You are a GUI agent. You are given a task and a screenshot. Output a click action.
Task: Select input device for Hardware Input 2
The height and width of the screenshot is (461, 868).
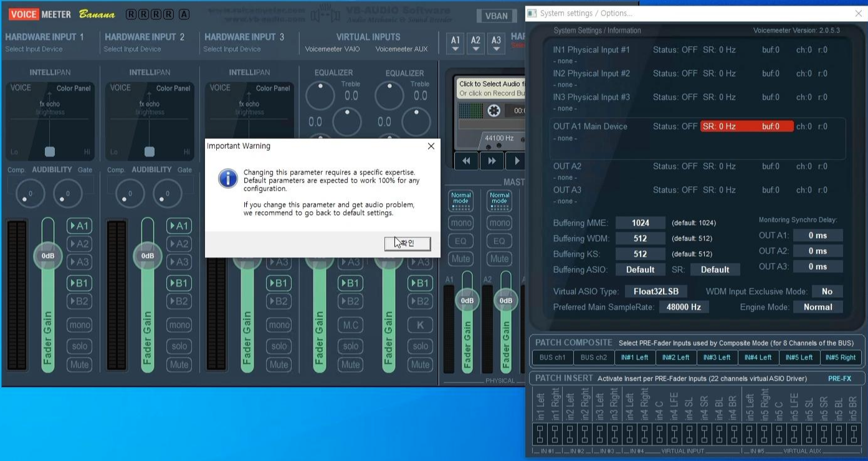click(133, 49)
